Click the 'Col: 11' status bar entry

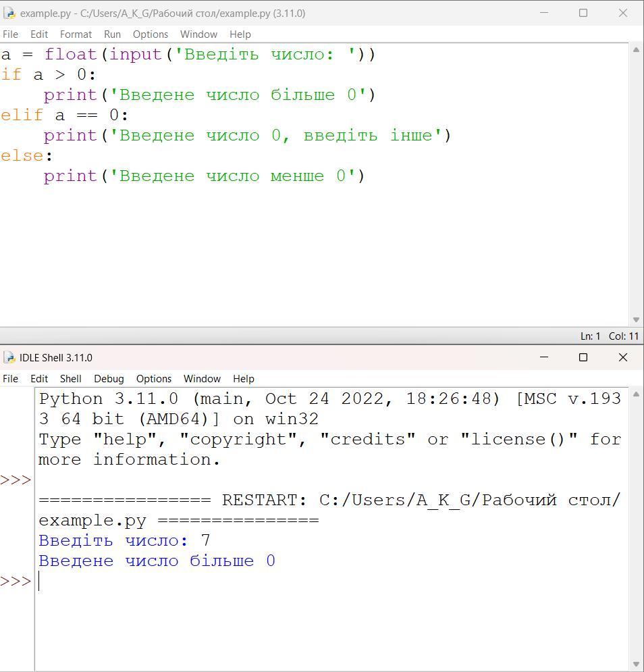click(x=624, y=336)
